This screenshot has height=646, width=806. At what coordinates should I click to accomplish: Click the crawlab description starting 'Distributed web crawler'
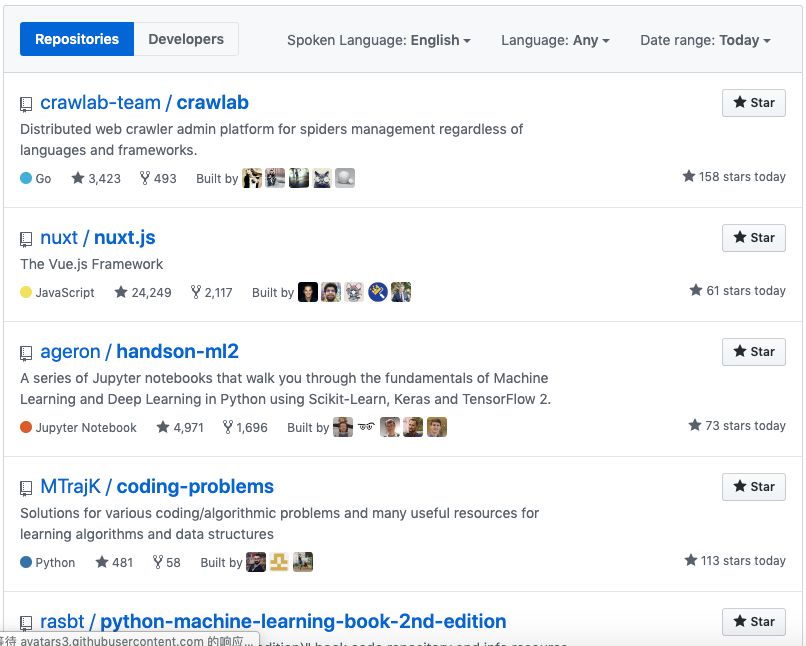tap(271, 140)
